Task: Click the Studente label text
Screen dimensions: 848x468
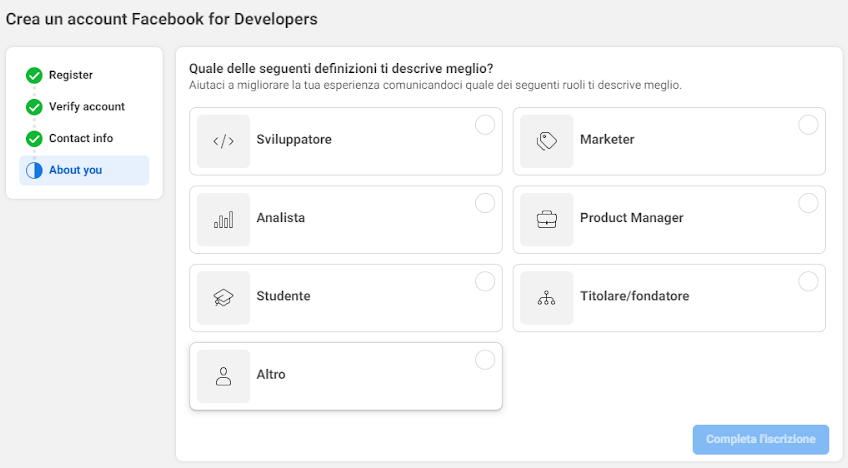Action: (283, 296)
